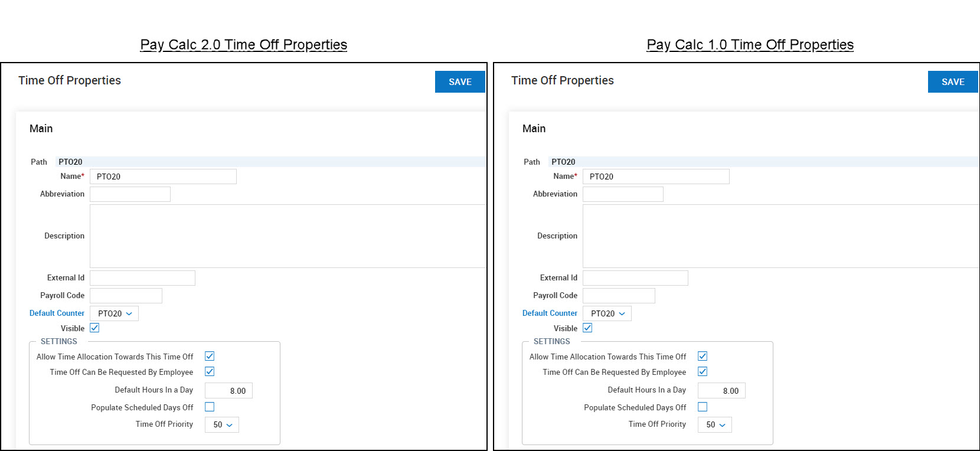
Task: Expand Time Off Priority dropdown in Pay Calc 1.0
Action: tap(715, 424)
